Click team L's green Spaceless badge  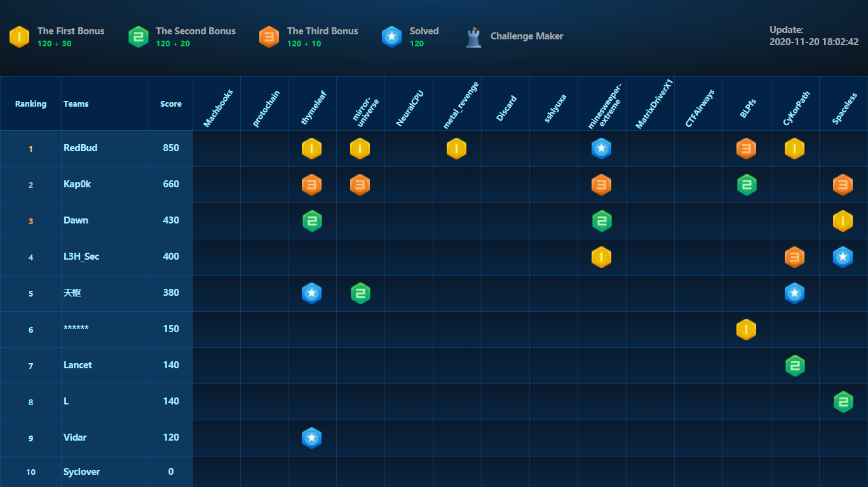[x=843, y=402]
